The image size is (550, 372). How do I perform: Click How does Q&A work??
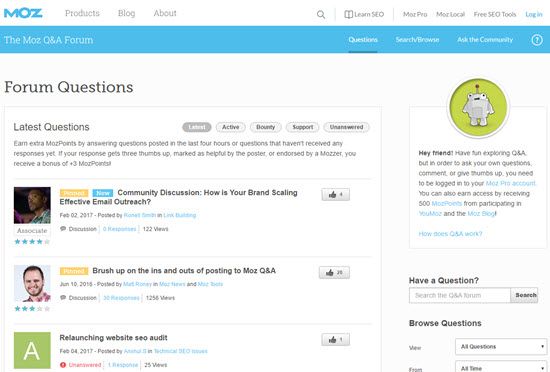click(450, 234)
